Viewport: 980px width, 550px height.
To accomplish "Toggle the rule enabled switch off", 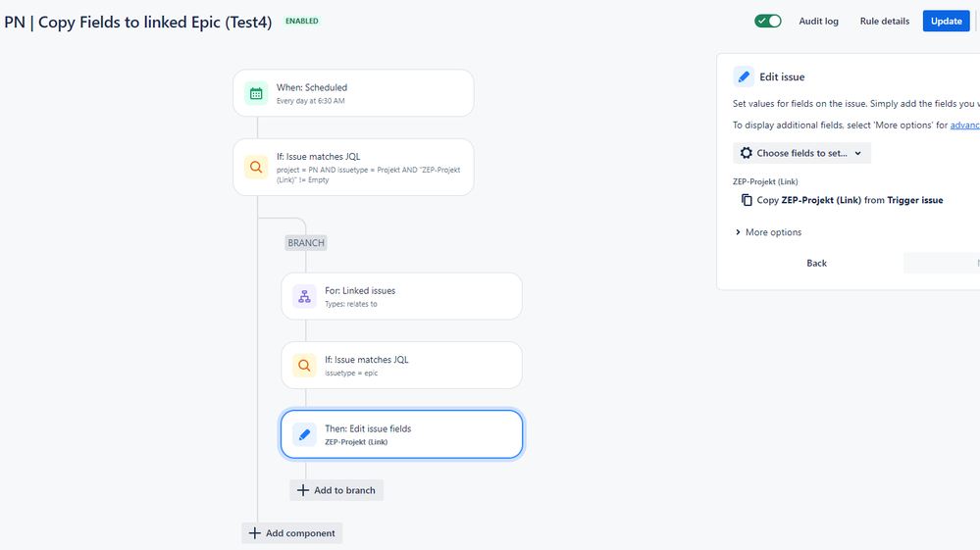I will tap(767, 22).
